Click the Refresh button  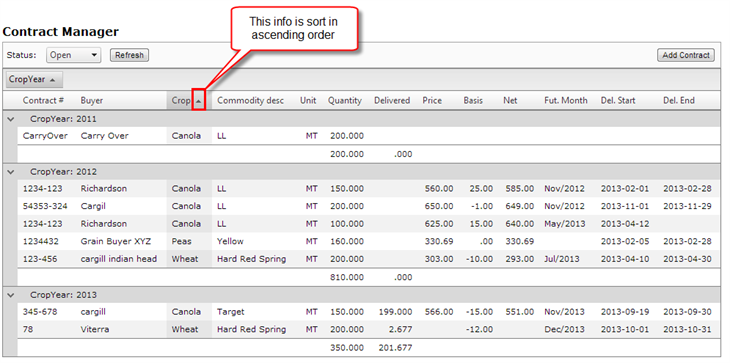pyautogui.click(x=129, y=55)
